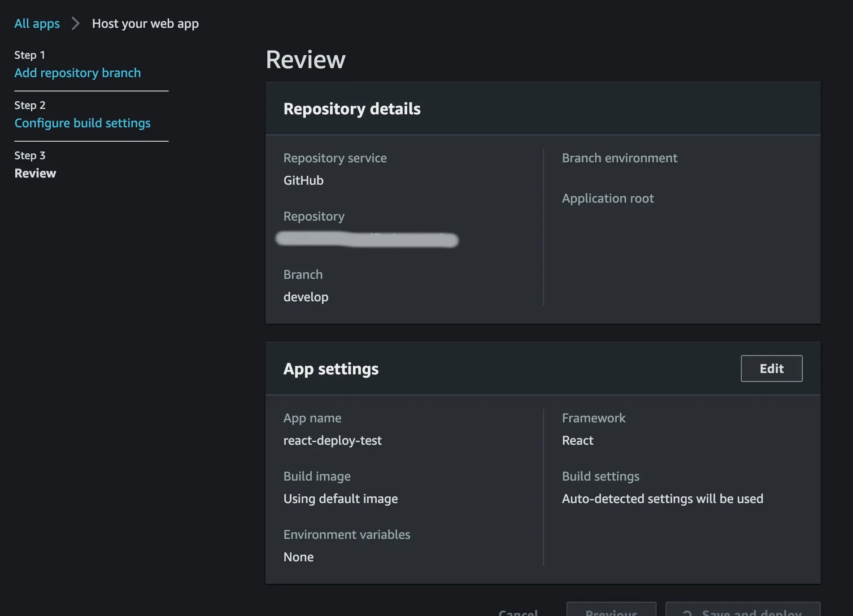Click the develop branch value
Screen dimensions: 853x616
coord(306,297)
